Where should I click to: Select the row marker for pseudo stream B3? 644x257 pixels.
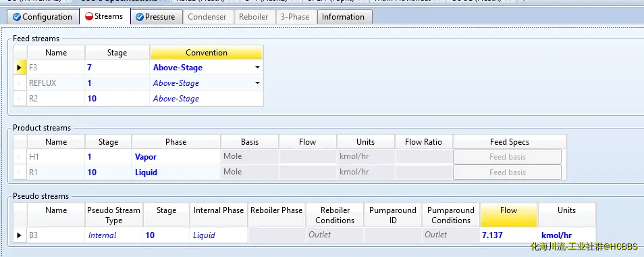pos(20,235)
